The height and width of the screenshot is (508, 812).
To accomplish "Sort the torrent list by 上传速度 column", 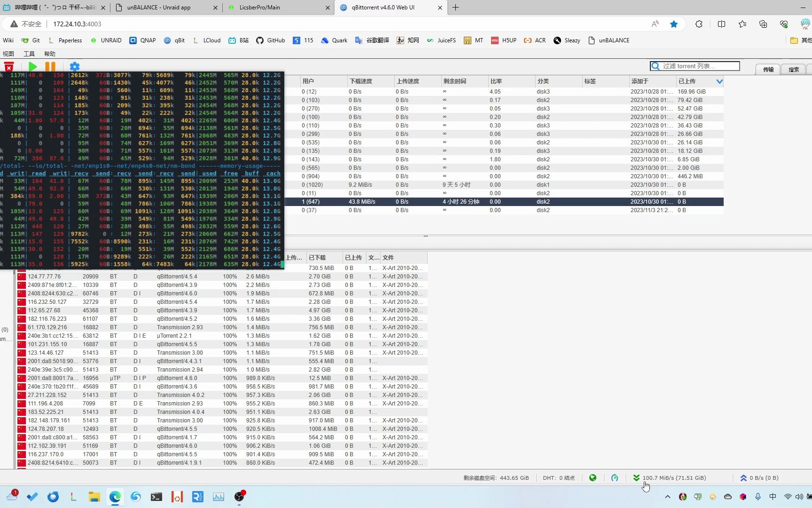I will pyautogui.click(x=418, y=81).
